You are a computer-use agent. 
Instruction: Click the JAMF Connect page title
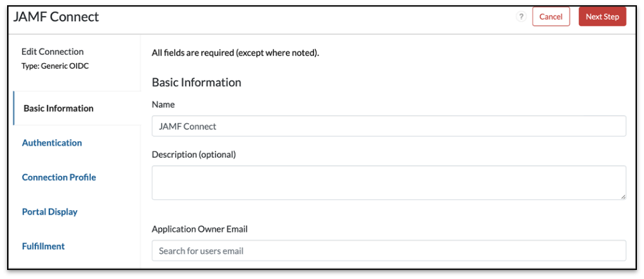56,17
